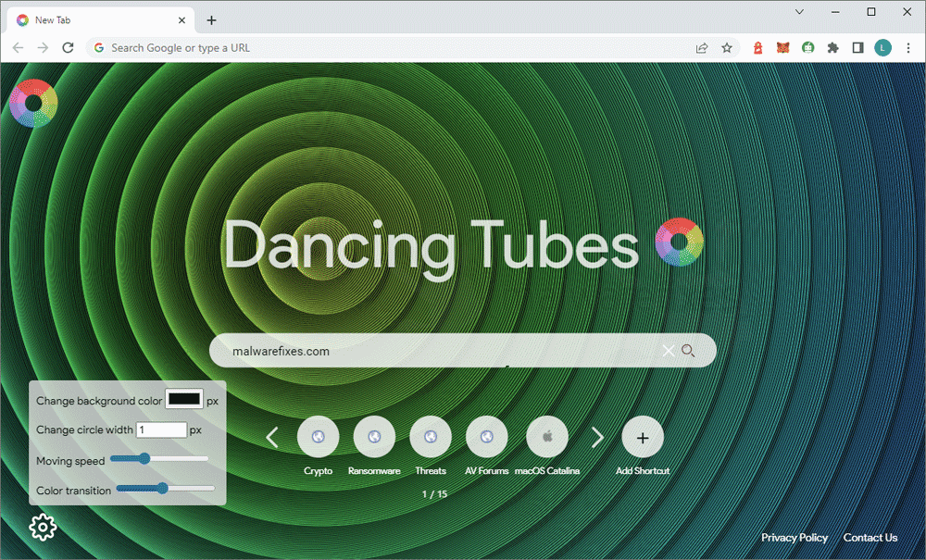This screenshot has width=926, height=560.
Task: Bookmark this tab with the star icon
Action: (x=727, y=48)
